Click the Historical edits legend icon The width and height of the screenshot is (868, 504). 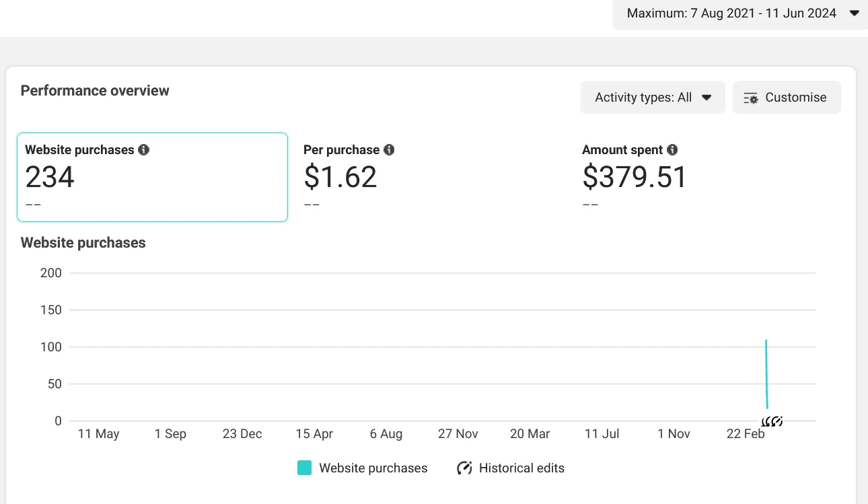464,468
